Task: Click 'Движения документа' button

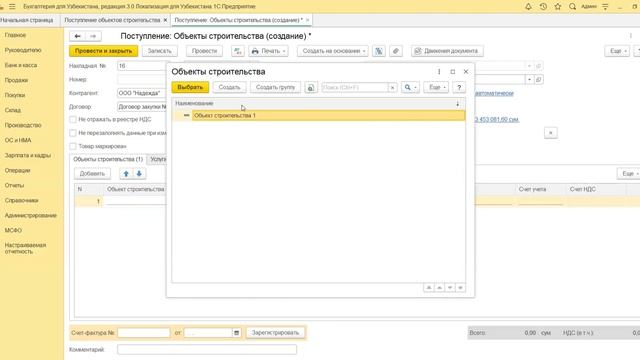Action: [x=447, y=51]
